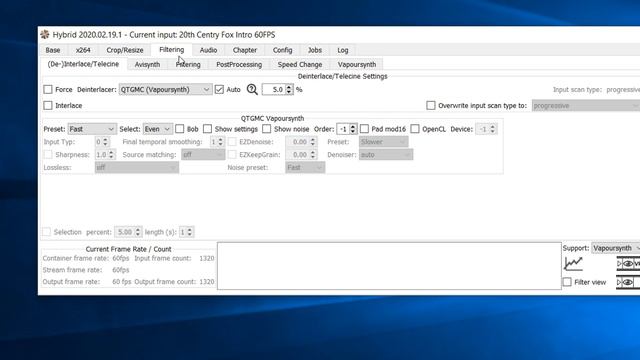Image resolution: width=640 pixels, height=360 pixels.
Task: Enable the Force checkbox
Action: [x=48, y=89]
